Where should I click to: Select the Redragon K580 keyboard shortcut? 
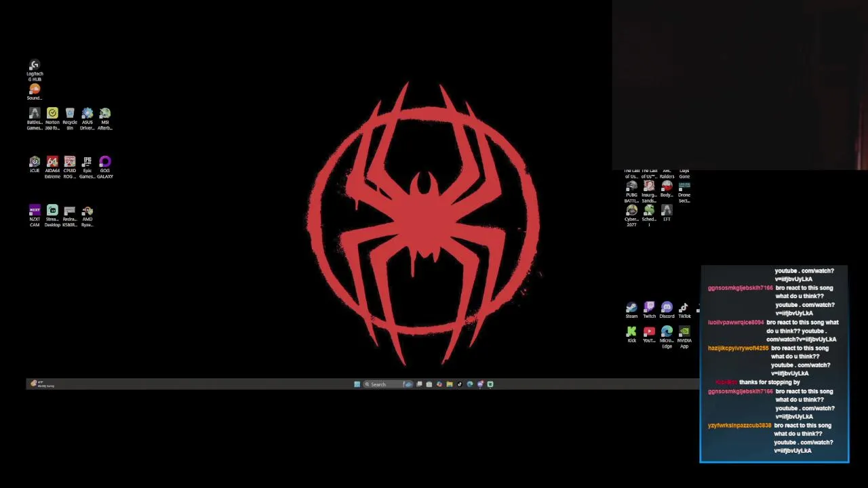tap(70, 216)
